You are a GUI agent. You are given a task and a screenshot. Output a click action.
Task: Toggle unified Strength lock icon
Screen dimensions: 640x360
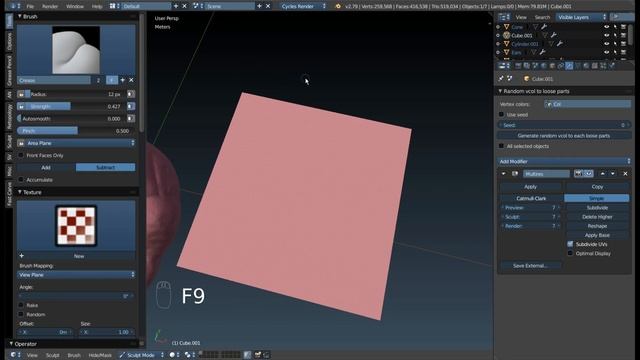[x=21, y=106]
